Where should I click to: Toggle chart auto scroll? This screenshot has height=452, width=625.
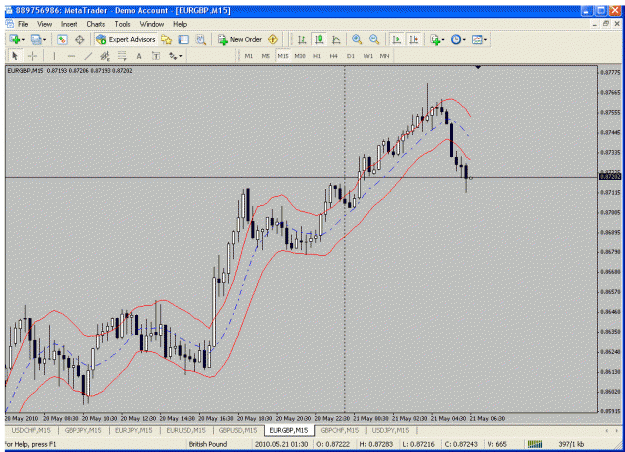pos(397,39)
